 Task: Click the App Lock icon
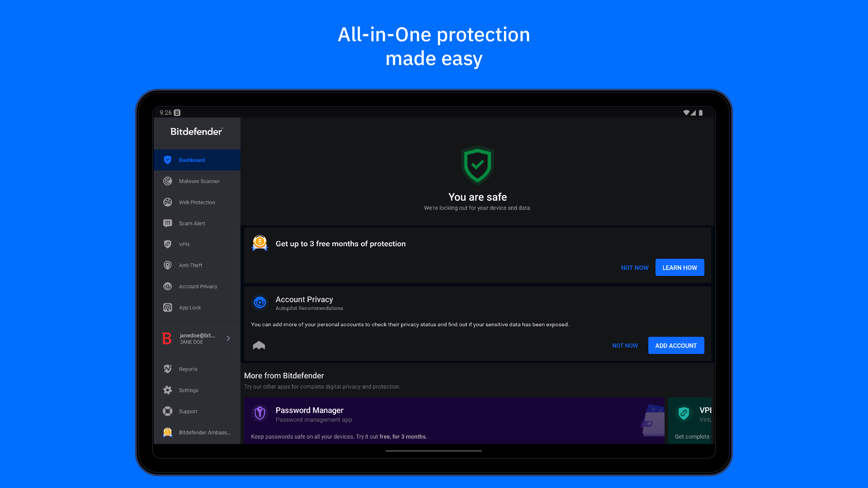click(168, 308)
